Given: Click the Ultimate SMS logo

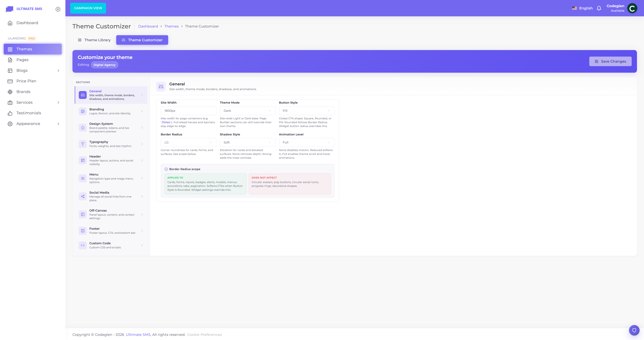Looking at the screenshot, I should [x=24, y=9].
